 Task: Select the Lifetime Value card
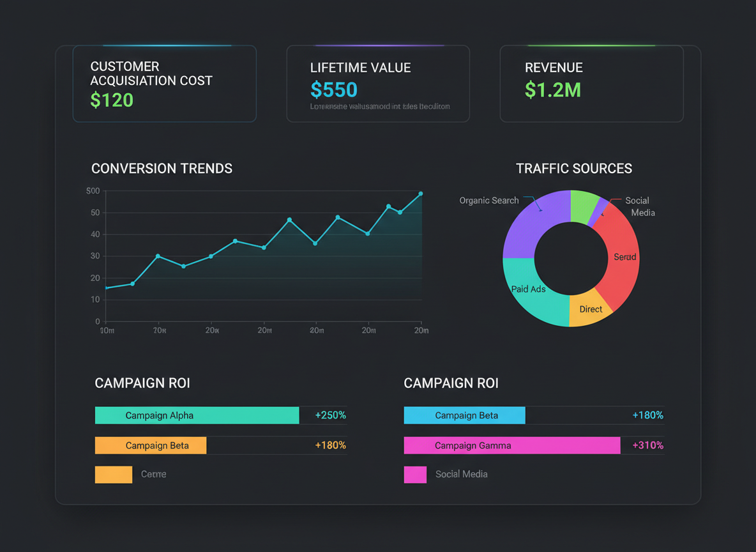click(378, 83)
